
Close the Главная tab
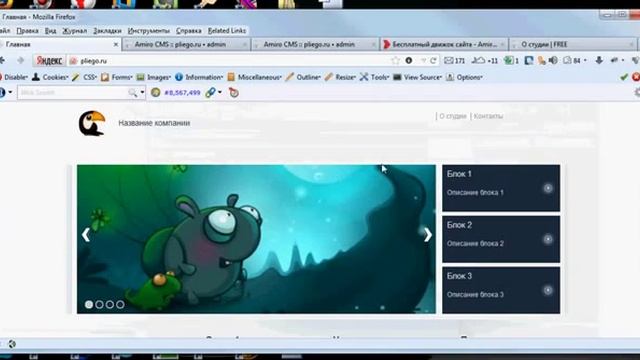point(116,44)
